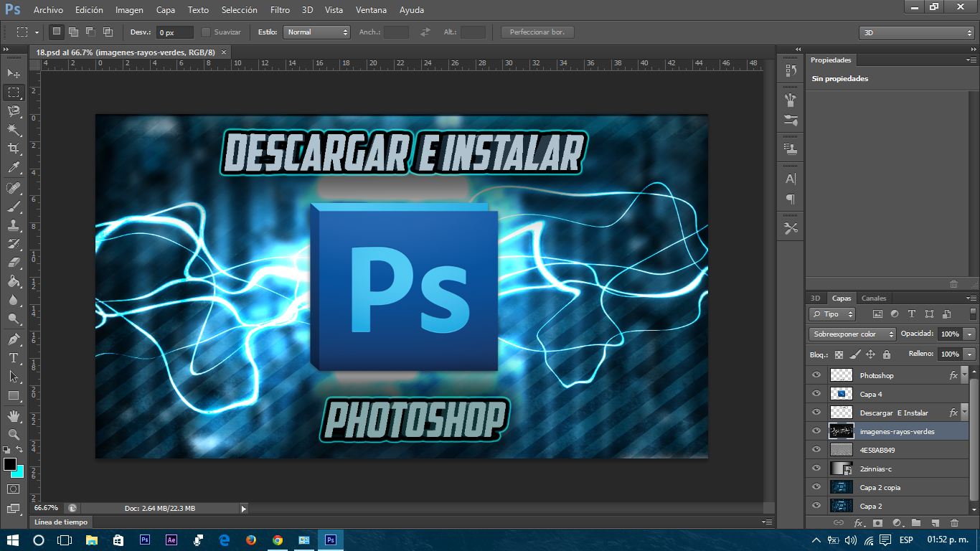This screenshot has height=551, width=980.
Task: Open the Archivo menu
Action: tap(48, 10)
